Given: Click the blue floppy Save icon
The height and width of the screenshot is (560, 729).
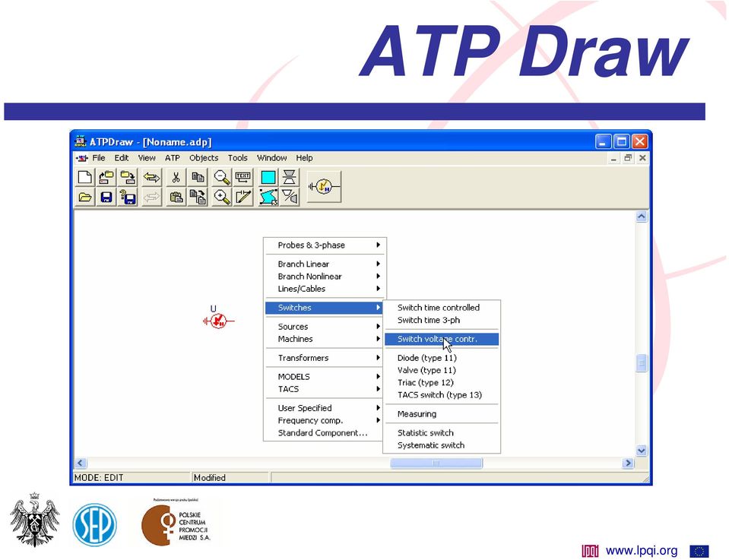Looking at the screenshot, I should (x=106, y=197).
